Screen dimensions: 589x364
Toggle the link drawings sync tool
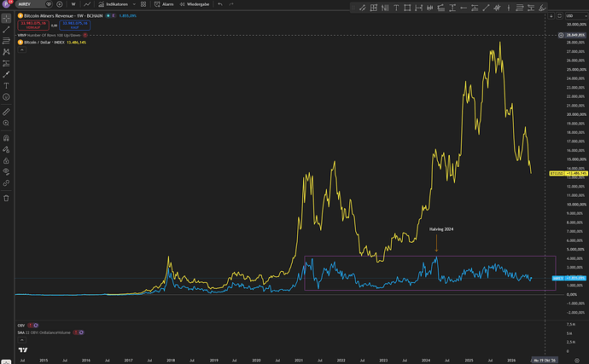pos(6,183)
